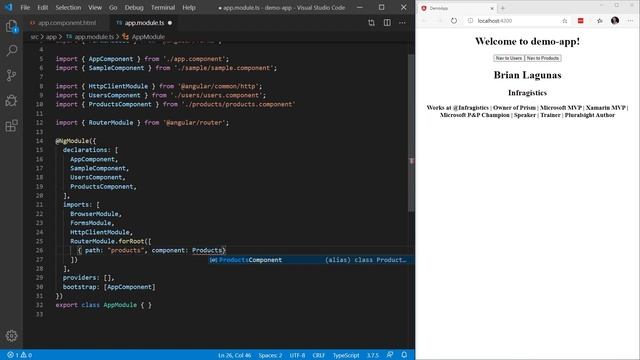Open the Go menu
The image size is (640, 360).
(113, 7)
